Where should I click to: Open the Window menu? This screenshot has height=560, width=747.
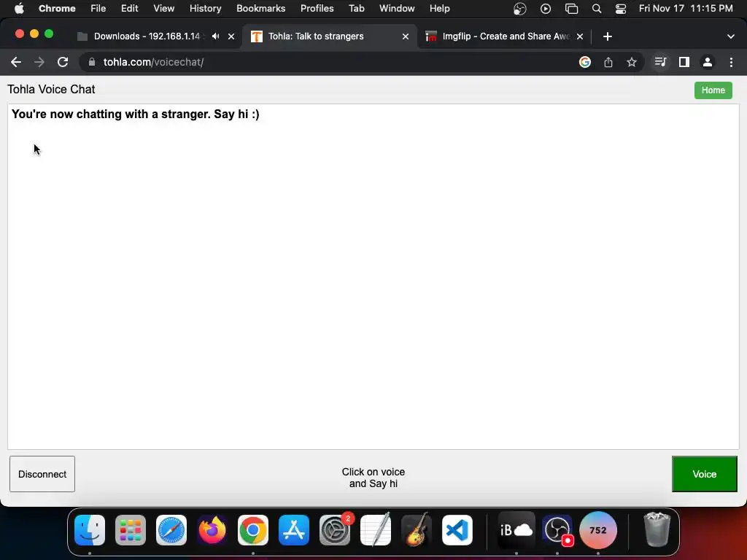tap(397, 9)
